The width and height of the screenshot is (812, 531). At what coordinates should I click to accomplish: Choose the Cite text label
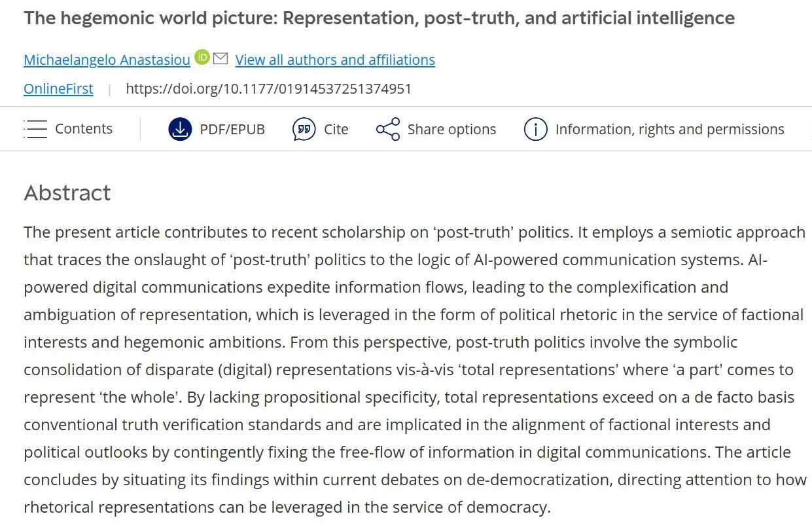point(336,129)
